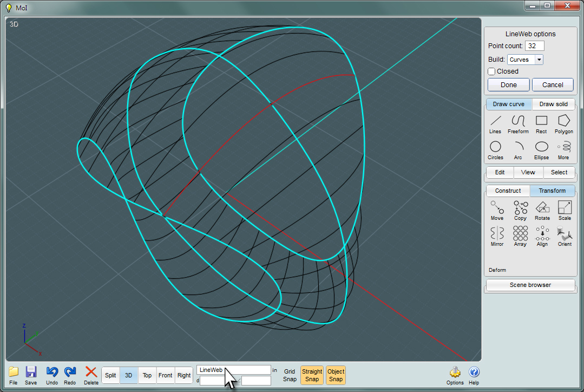
Task: Select the Freeform curve tool
Action: [518, 125]
